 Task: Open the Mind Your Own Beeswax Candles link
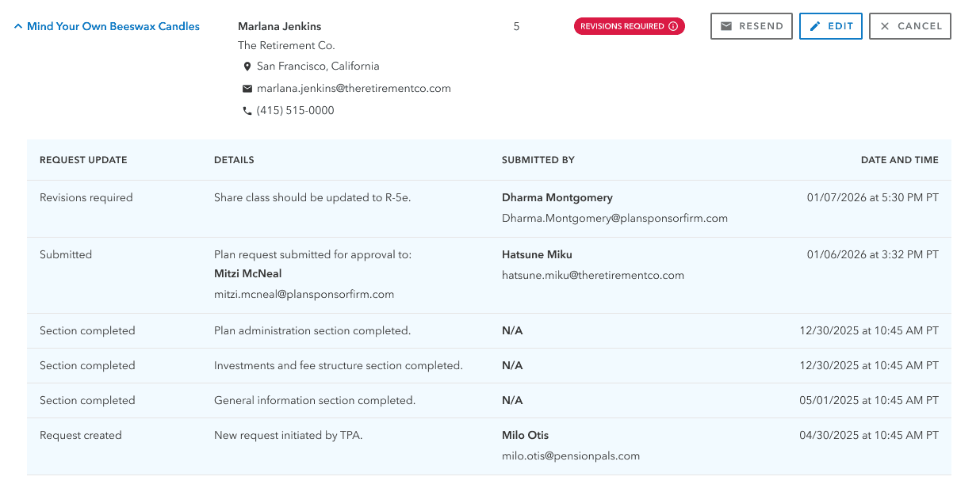tap(113, 26)
